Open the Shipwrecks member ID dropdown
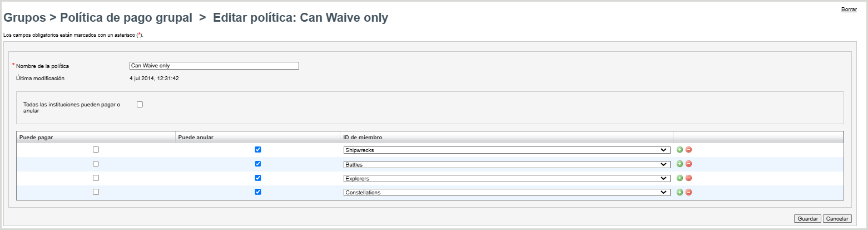868x230 pixels. 507,150
